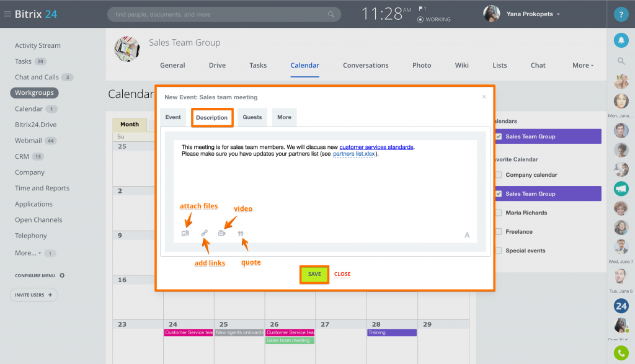Viewport: 635px width, 364px height.
Task: Open the Wiki workgroup tab
Action: (461, 65)
